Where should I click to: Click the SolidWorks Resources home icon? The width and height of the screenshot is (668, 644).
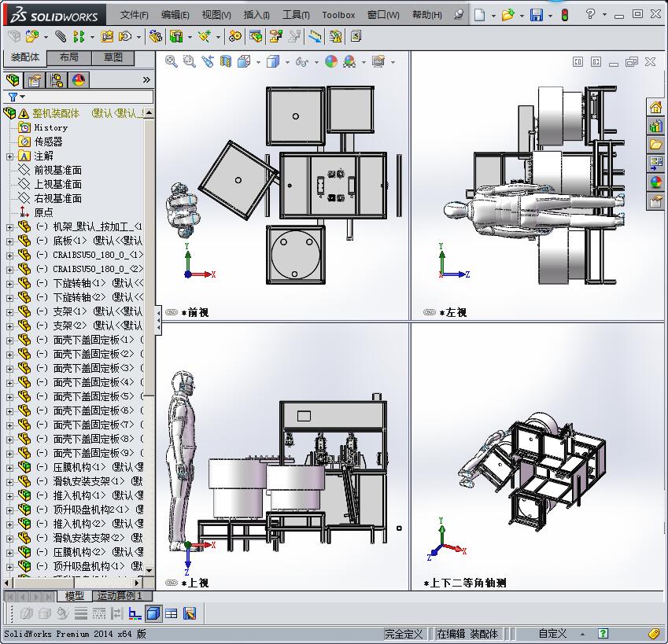pos(656,107)
